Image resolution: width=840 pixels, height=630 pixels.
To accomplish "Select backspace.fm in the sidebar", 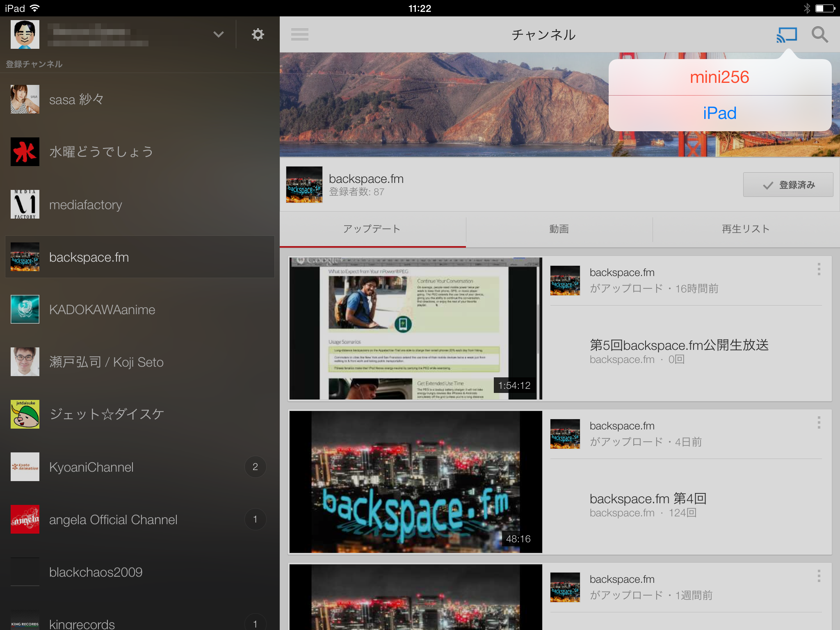I will tap(139, 257).
